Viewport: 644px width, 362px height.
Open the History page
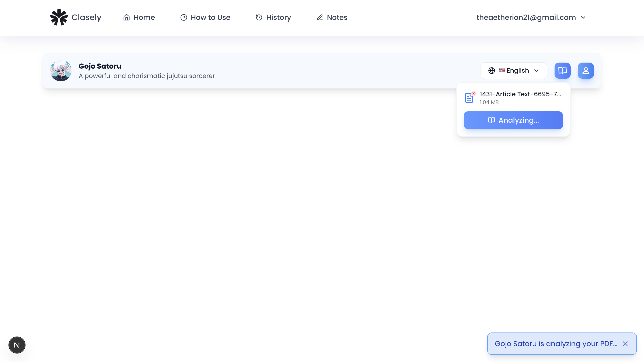[x=273, y=17]
